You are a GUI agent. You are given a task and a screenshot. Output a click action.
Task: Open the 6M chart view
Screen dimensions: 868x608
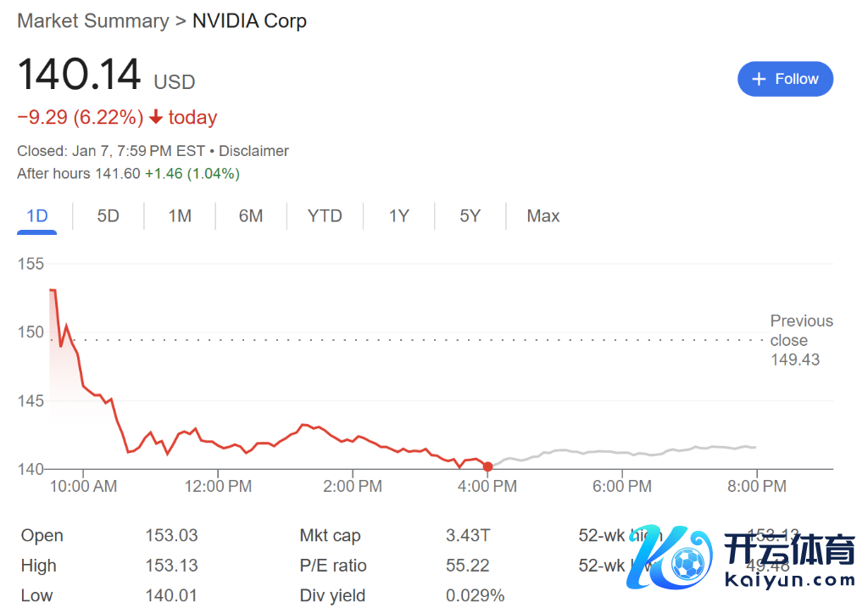click(251, 216)
